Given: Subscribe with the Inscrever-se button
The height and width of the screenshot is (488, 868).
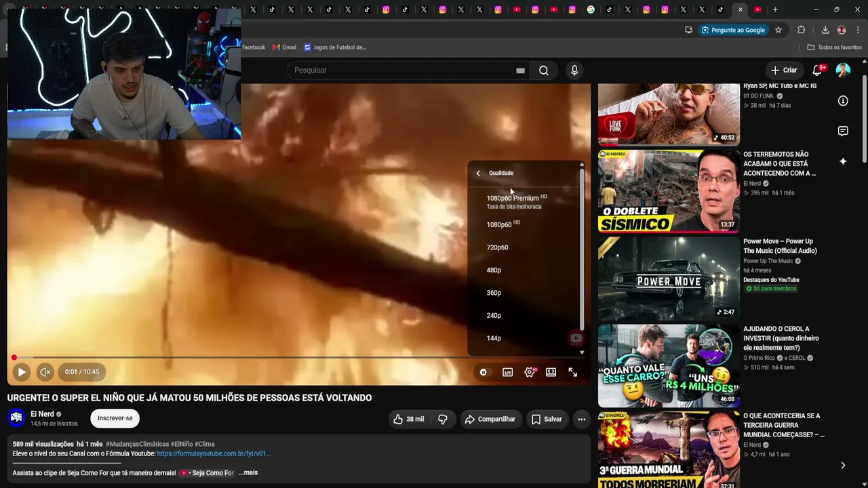Looking at the screenshot, I should [115, 418].
